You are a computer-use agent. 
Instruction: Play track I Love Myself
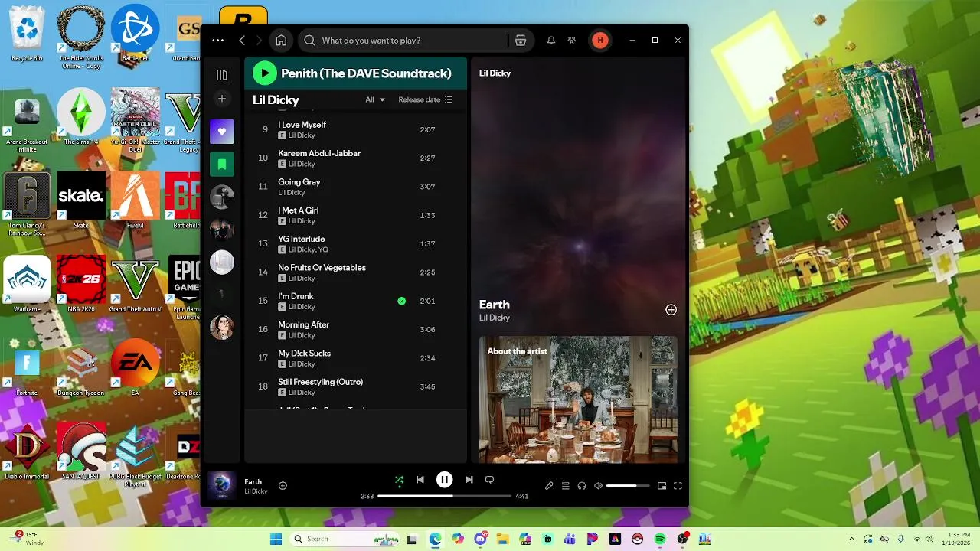tap(355, 129)
